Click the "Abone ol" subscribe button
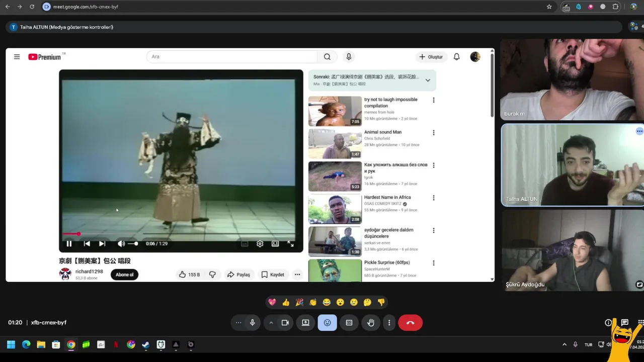Image resolution: width=644 pixels, height=362 pixels. point(124,275)
